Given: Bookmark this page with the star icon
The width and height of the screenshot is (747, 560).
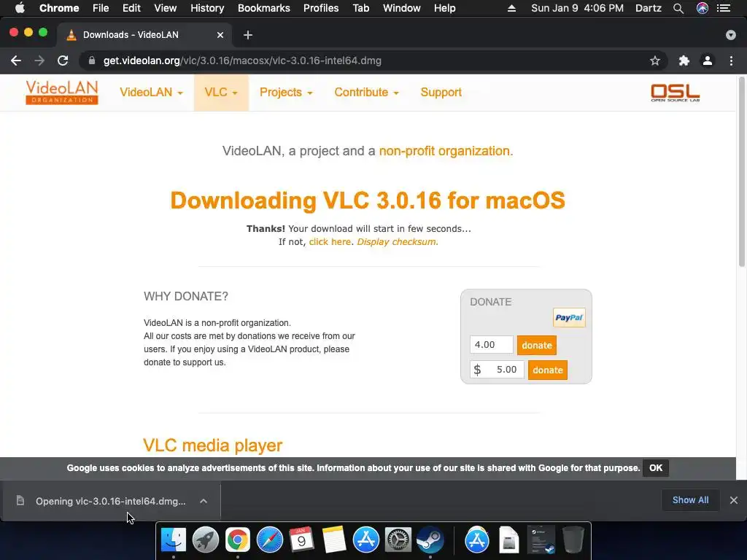Looking at the screenshot, I should click(655, 61).
